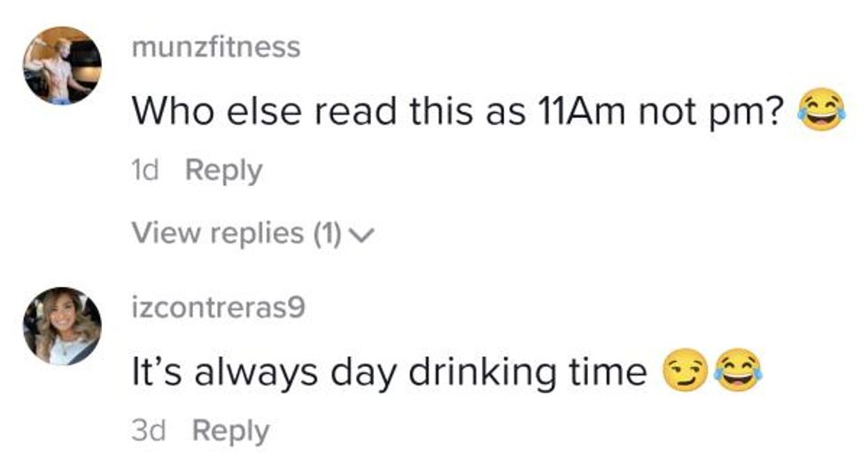
Task: Click the "(1)" replies count
Action: click(327, 233)
